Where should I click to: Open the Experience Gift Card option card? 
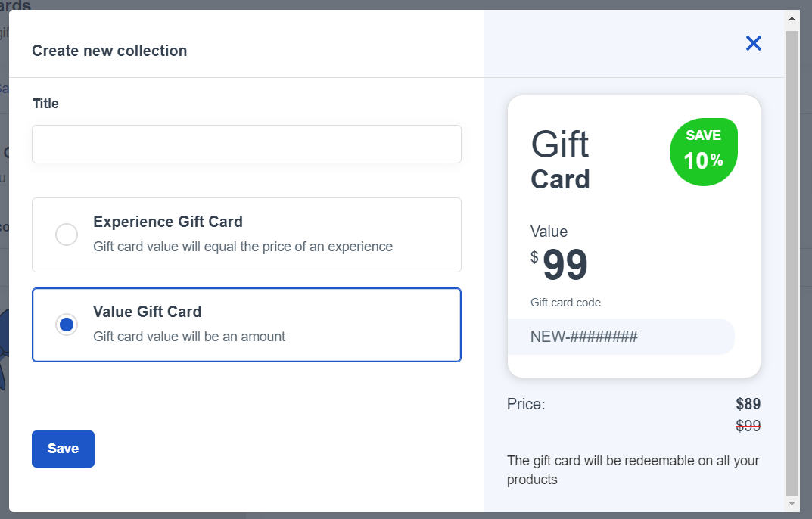246,235
